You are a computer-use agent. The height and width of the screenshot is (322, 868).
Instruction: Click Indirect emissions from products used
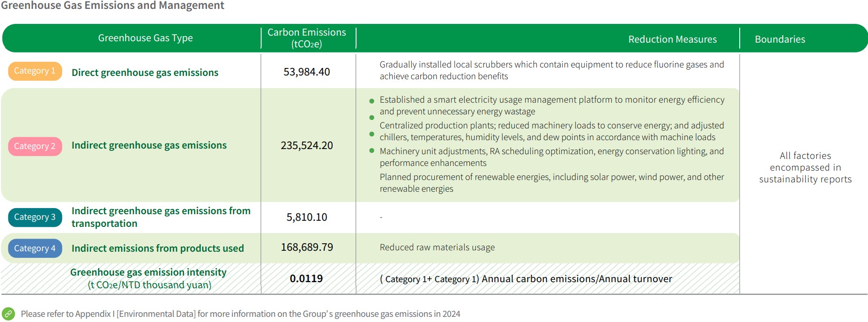(x=157, y=248)
